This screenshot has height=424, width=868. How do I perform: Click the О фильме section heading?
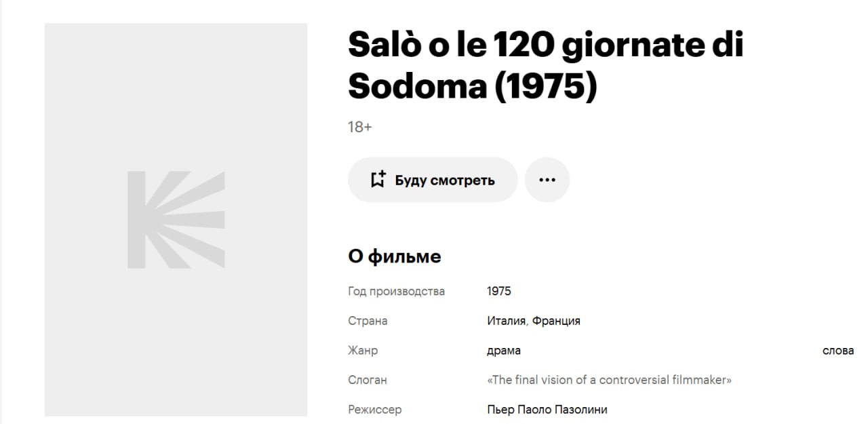395,256
